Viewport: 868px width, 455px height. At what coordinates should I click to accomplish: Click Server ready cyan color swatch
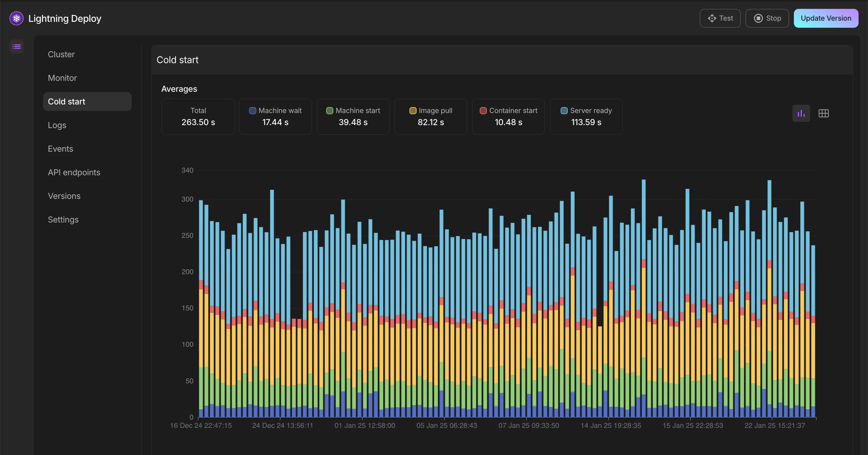click(564, 110)
